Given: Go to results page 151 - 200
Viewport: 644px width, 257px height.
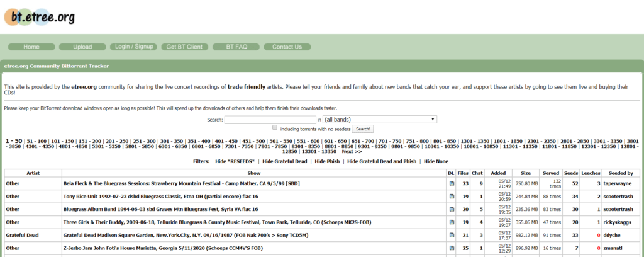Looking at the screenshot, I should point(88,141).
